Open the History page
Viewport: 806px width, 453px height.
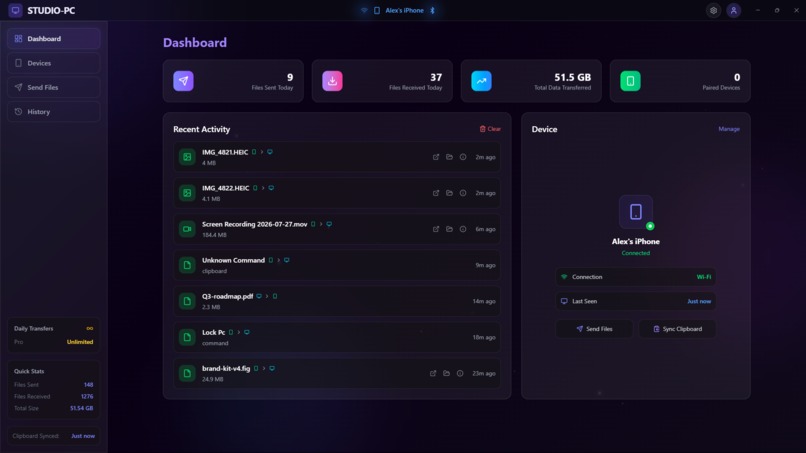(x=53, y=112)
